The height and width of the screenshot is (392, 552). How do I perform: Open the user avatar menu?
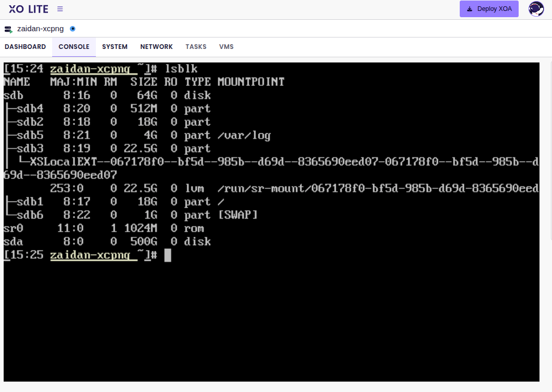pyautogui.click(x=536, y=9)
